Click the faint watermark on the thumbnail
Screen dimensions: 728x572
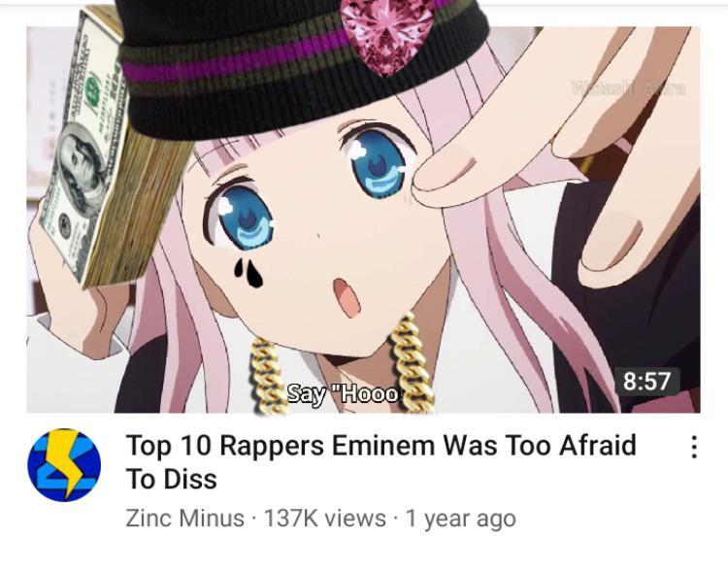628,87
